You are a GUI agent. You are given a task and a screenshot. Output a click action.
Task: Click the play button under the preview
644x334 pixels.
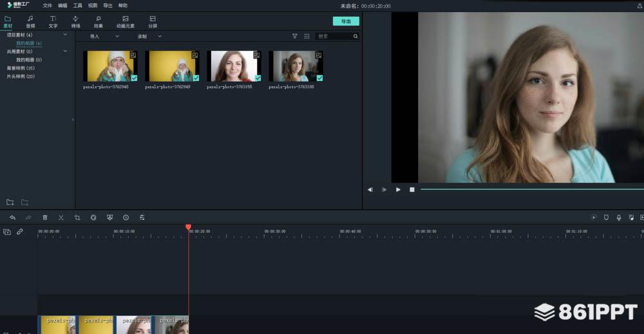click(x=398, y=190)
